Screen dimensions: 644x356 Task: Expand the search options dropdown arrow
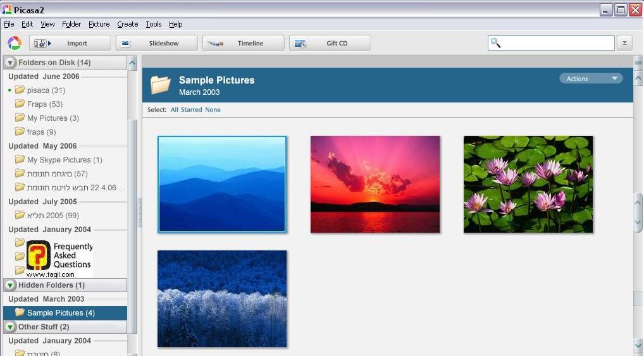click(624, 43)
